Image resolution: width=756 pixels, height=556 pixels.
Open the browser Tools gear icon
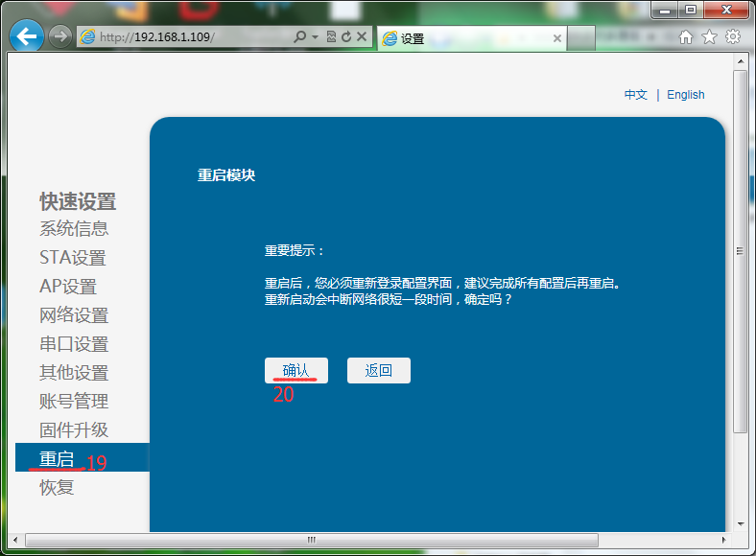pyautogui.click(x=732, y=36)
